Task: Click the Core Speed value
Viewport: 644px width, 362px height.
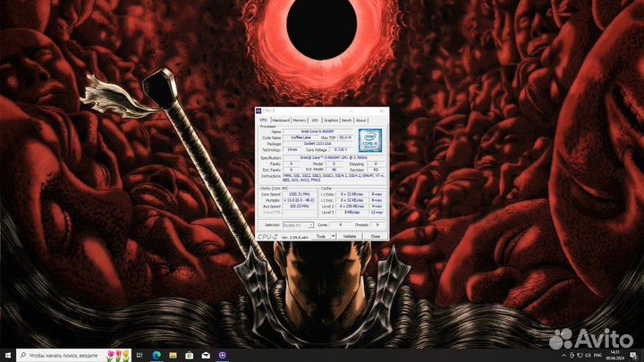Action: (299, 194)
